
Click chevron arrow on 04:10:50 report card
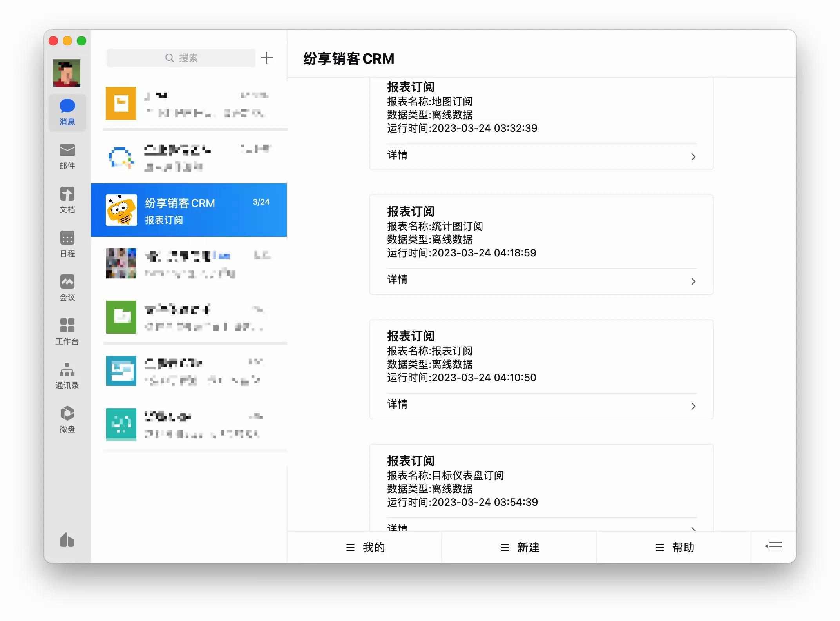(693, 406)
